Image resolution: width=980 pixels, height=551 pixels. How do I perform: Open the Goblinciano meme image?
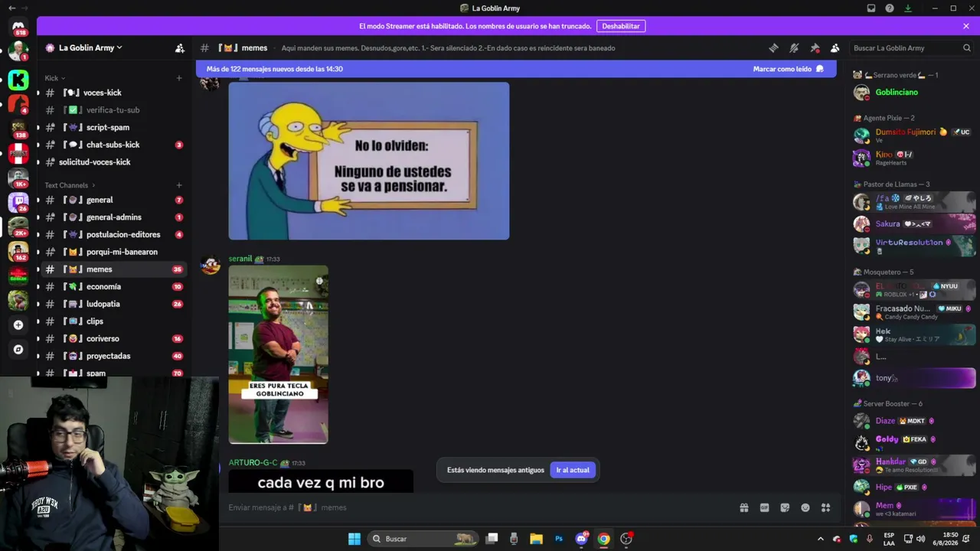(279, 354)
